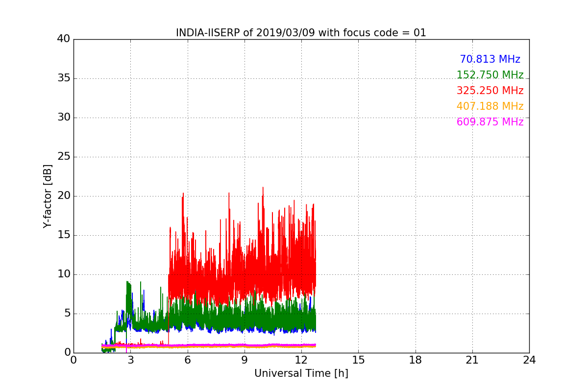Viewport: 588px width, 392px height.
Task: Click the y-axis tick value 30
Action: [x=63, y=117]
